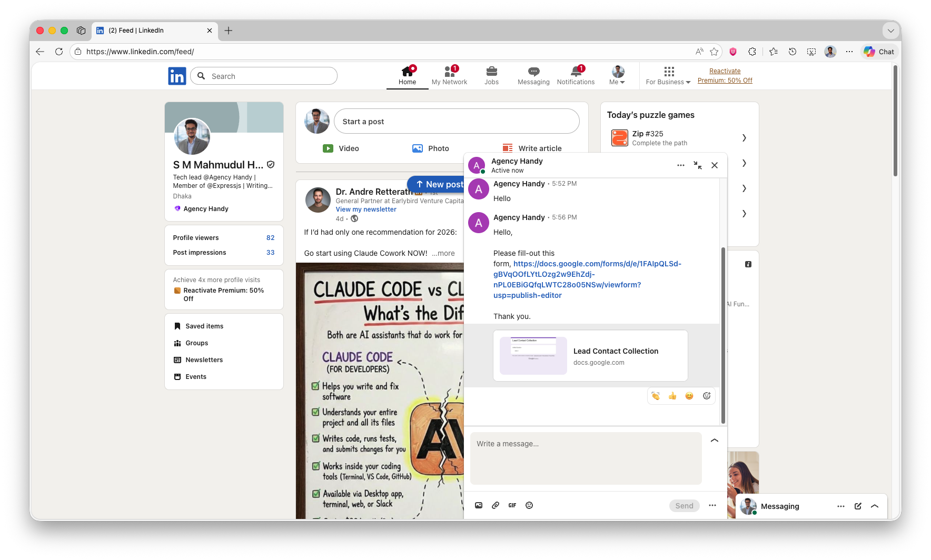Open Lead Contact Collection link preview
The image size is (931, 560).
click(590, 356)
